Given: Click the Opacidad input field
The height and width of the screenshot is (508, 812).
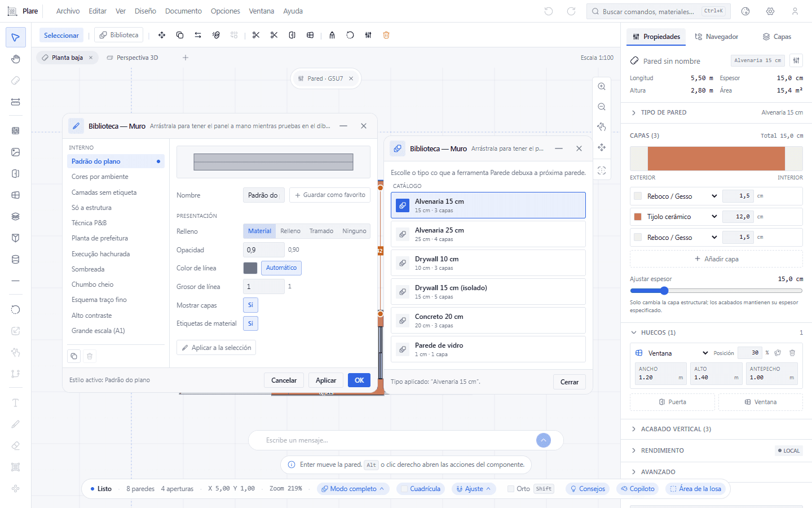Looking at the screenshot, I should [x=264, y=249].
